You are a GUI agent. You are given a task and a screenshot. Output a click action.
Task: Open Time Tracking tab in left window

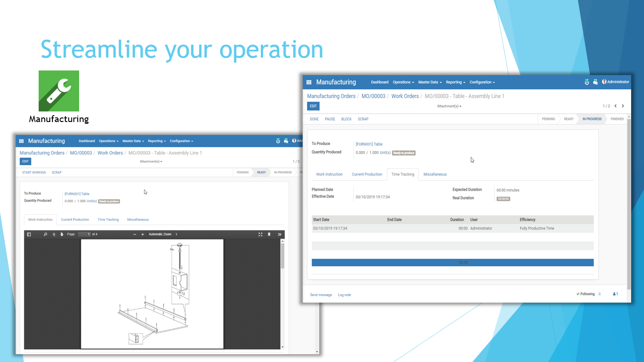pyautogui.click(x=108, y=220)
